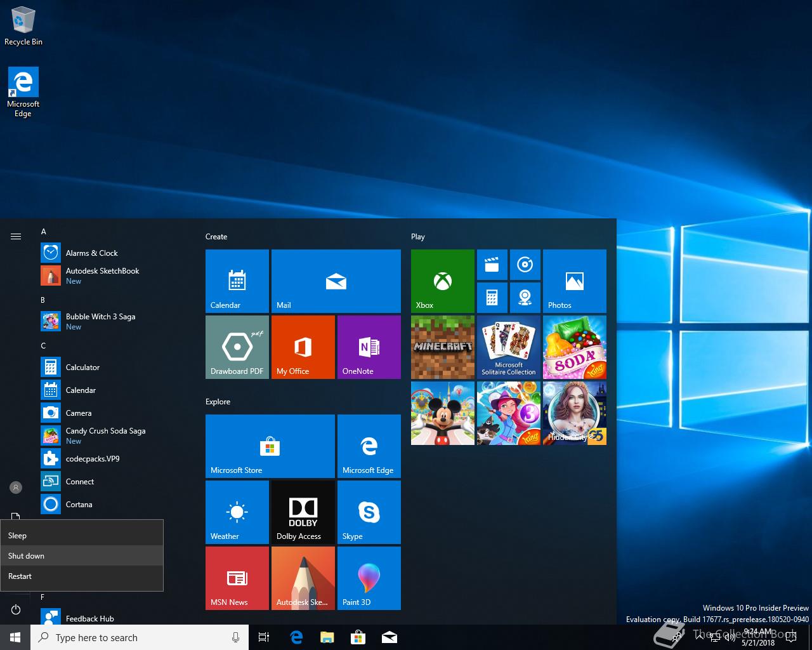Screen dimensions: 812x650
Task: Select Sleep from the power menu
Action: click(x=82, y=535)
